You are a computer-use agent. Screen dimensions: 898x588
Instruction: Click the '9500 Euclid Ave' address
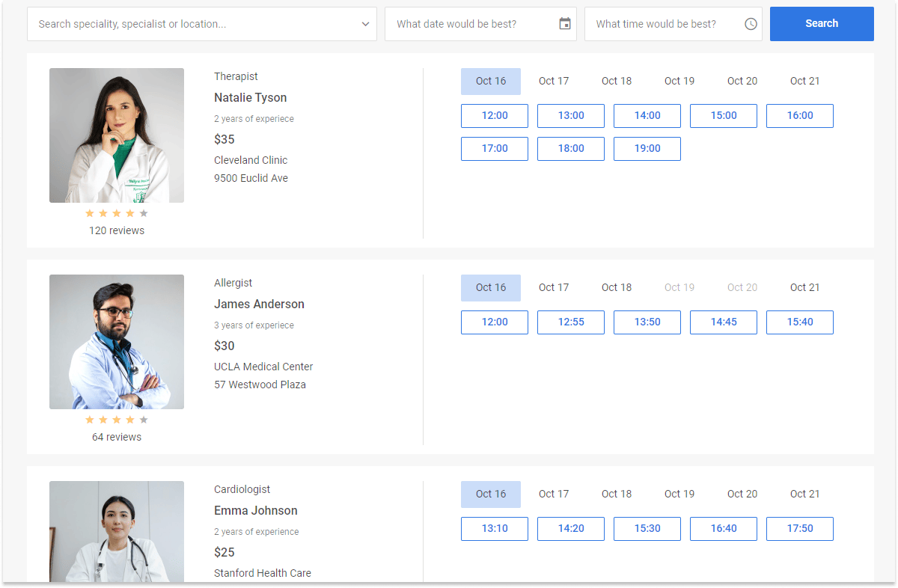pos(251,178)
